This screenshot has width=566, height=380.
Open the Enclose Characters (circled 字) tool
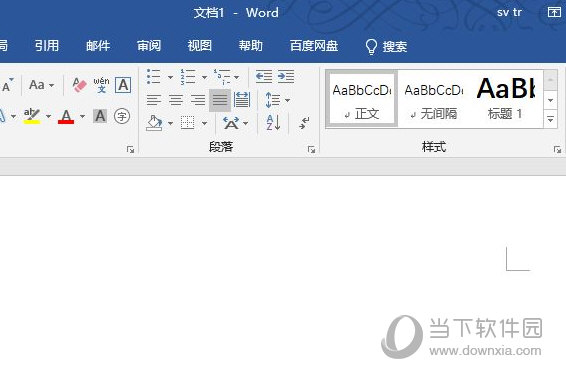coord(122,116)
